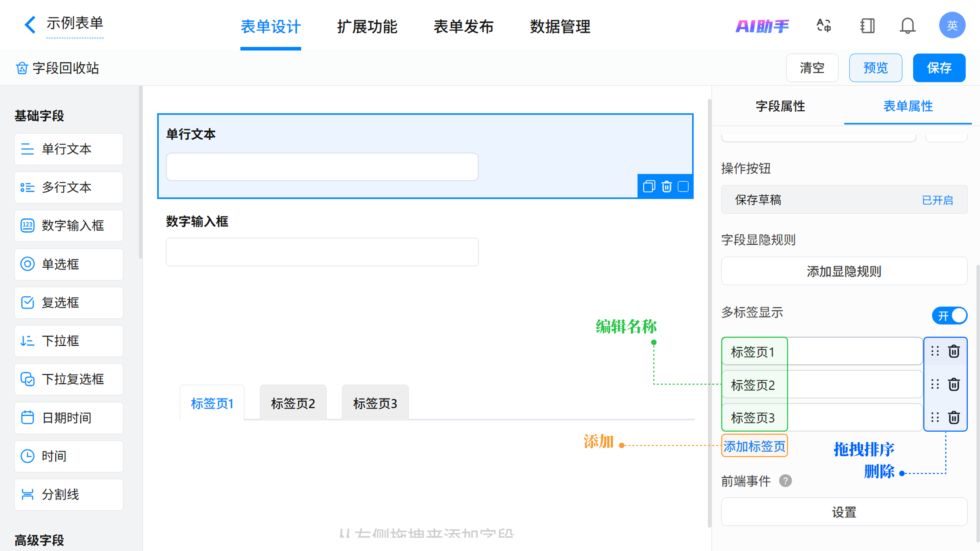Click 添加显隐规则 button
Viewport: 980px width, 551px height.
(844, 271)
